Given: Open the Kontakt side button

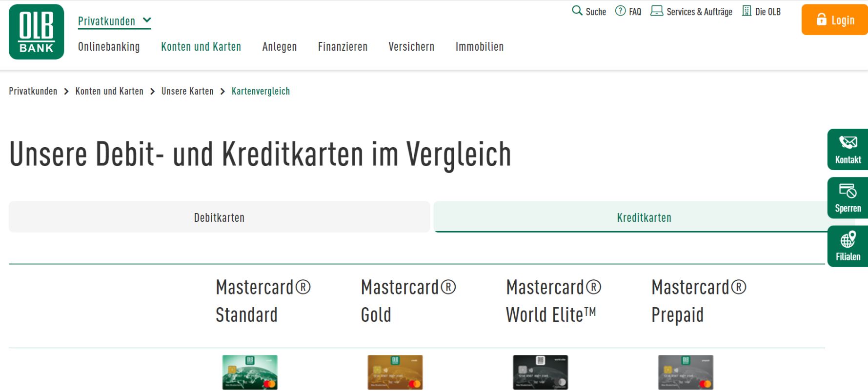Looking at the screenshot, I should point(848,149).
